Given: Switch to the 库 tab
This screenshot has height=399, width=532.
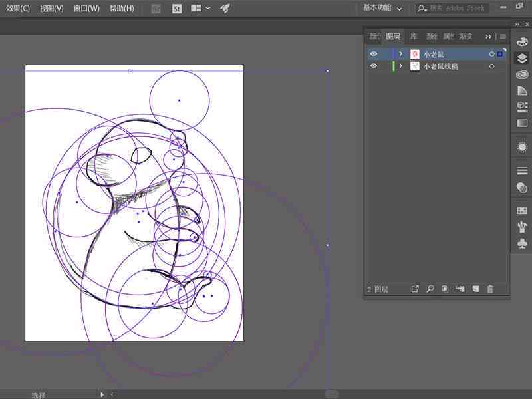Looking at the screenshot, I should tap(413, 37).
